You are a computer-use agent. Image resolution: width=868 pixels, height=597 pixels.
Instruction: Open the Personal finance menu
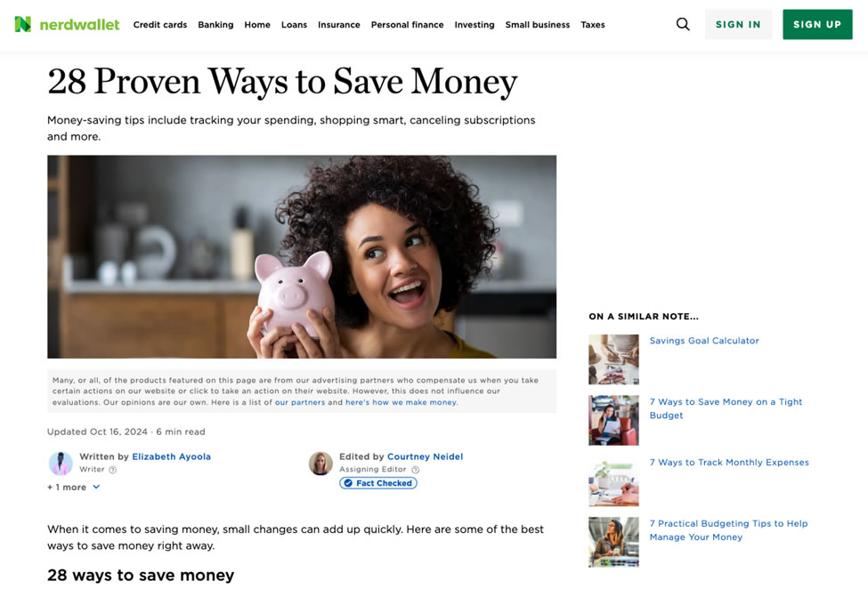[x=408, y=24]
